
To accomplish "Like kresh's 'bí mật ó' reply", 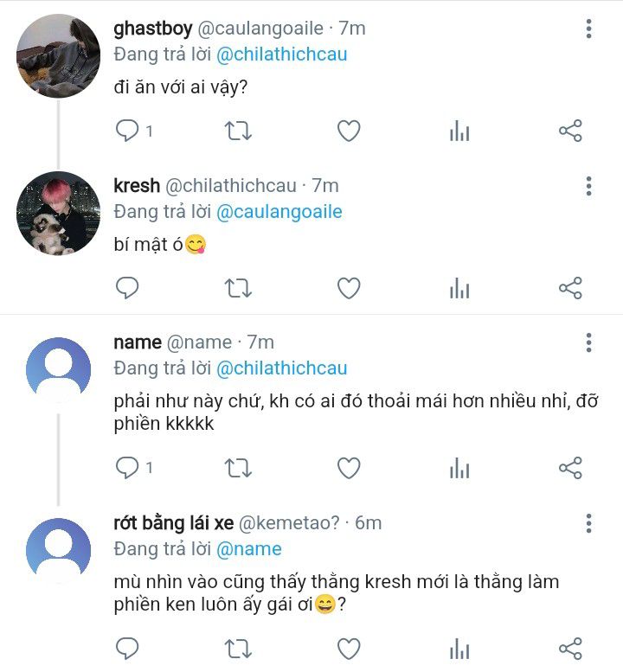I will (x=348, y=288).
